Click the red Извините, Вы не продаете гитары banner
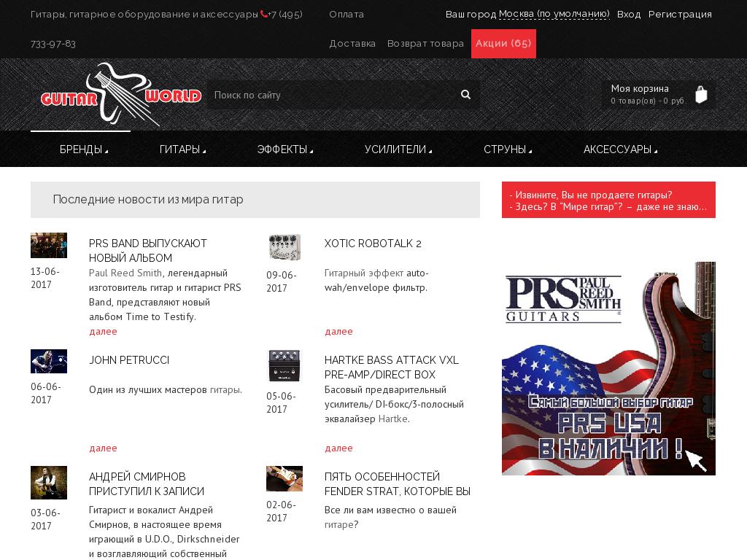The image size is (747, 560). 608,200
